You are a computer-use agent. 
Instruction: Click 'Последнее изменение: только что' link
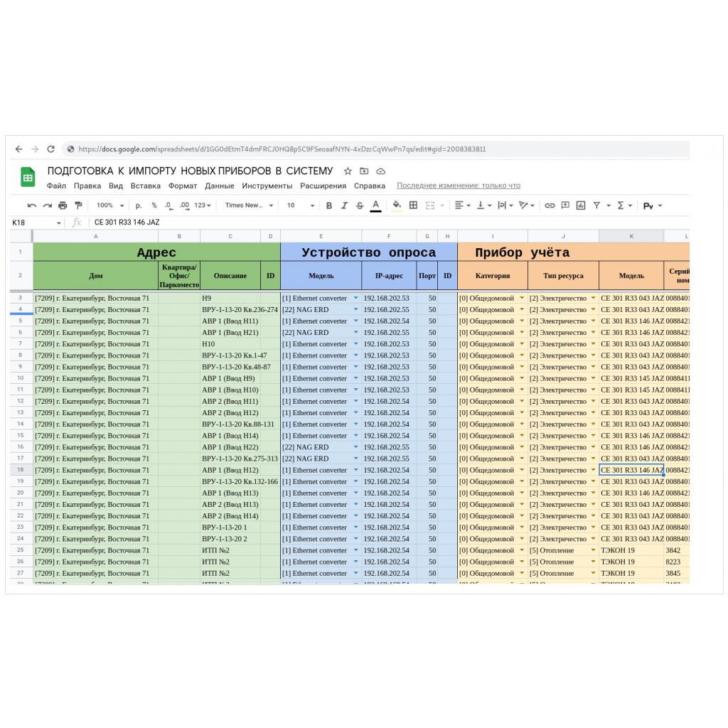[459, 186]
